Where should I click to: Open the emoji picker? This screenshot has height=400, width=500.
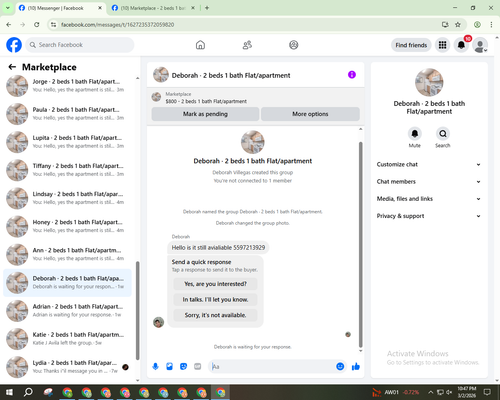[340, 367]
